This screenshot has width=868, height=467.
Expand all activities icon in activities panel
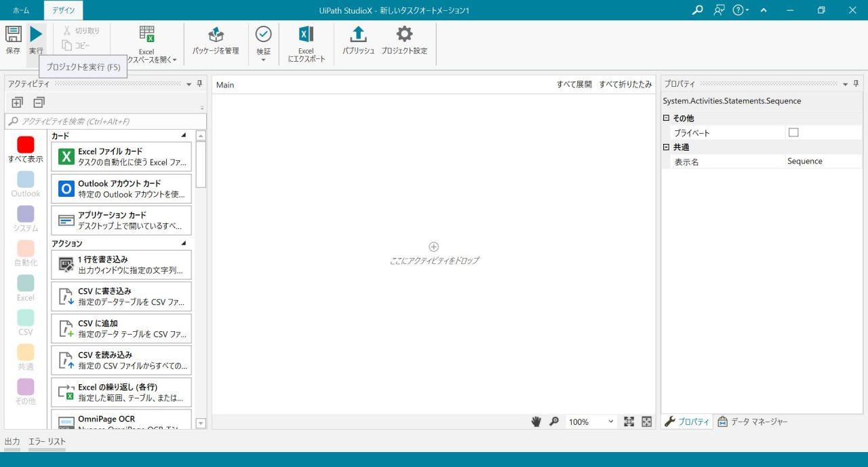point(17,102)
